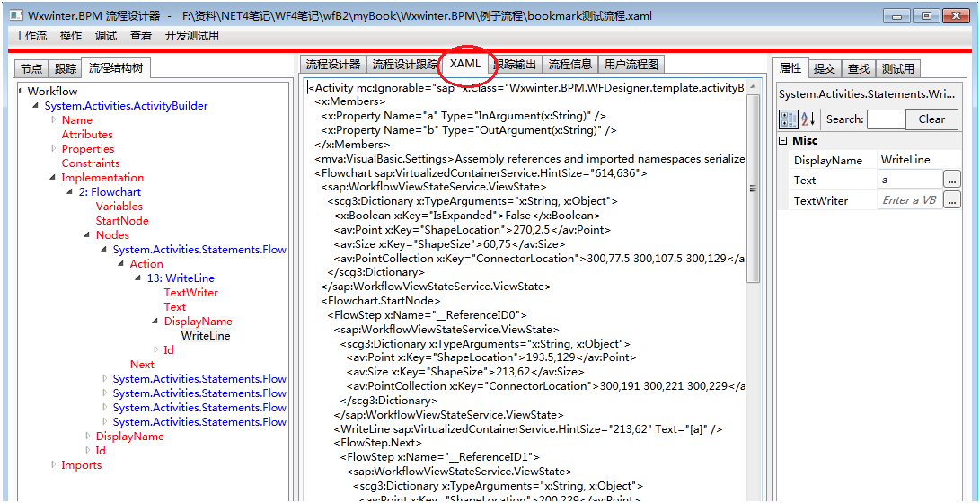Screen dimensions: 980x503
Task: Collapse the Misc property category
Action: click(x=783, y=141)
